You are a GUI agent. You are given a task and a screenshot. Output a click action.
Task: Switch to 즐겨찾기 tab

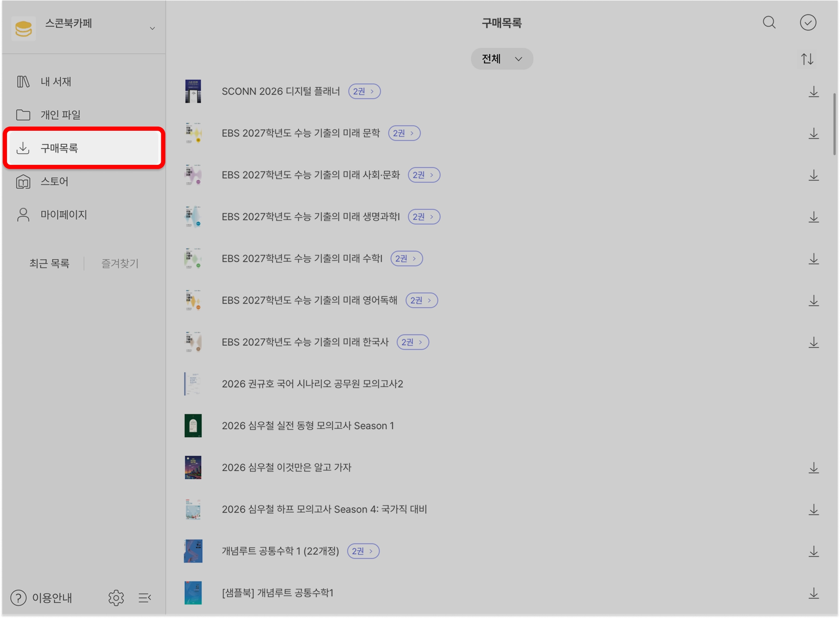click(120, 263)
